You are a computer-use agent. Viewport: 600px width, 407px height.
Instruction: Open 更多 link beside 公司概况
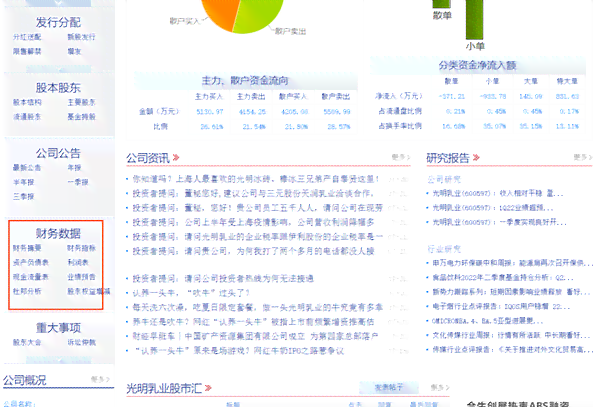click(100, 379)
